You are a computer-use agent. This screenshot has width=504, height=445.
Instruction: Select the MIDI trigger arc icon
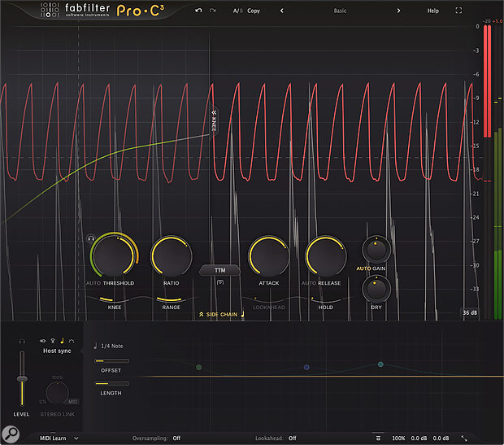click(72, 341)
